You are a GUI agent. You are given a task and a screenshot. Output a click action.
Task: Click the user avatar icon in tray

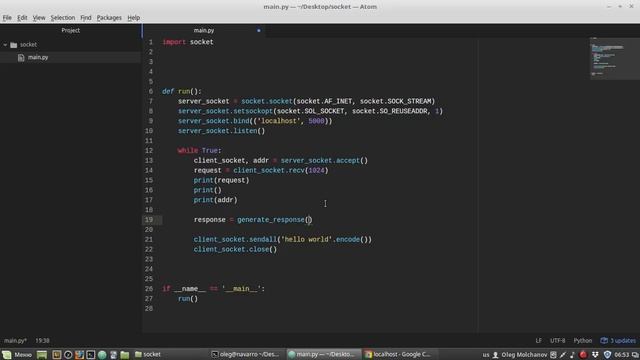[x=496, y=355]
